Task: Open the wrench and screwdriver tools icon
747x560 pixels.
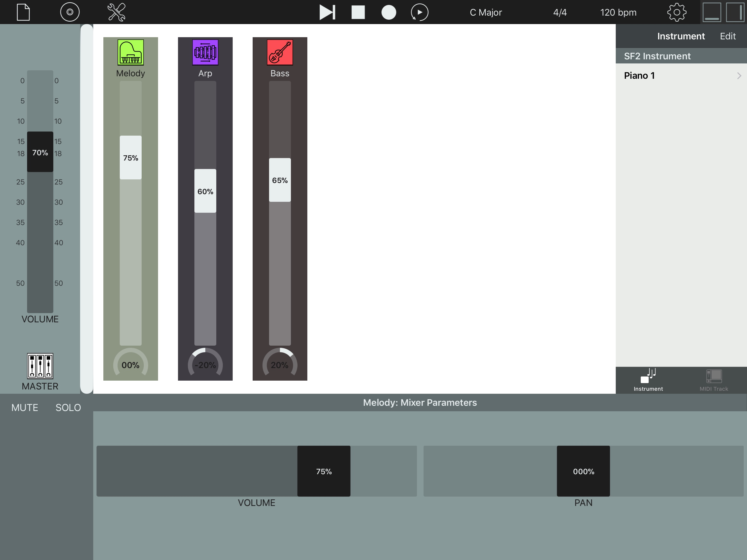Action: pos(116,12)
